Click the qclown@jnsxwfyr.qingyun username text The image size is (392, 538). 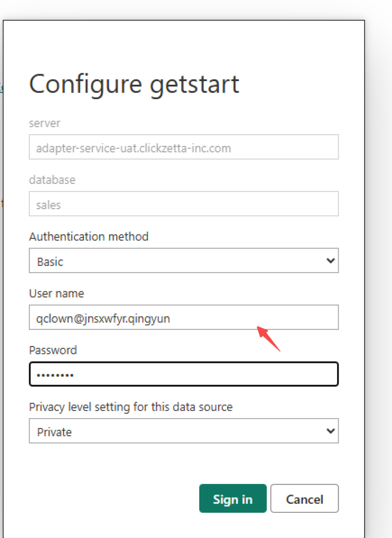103,319
